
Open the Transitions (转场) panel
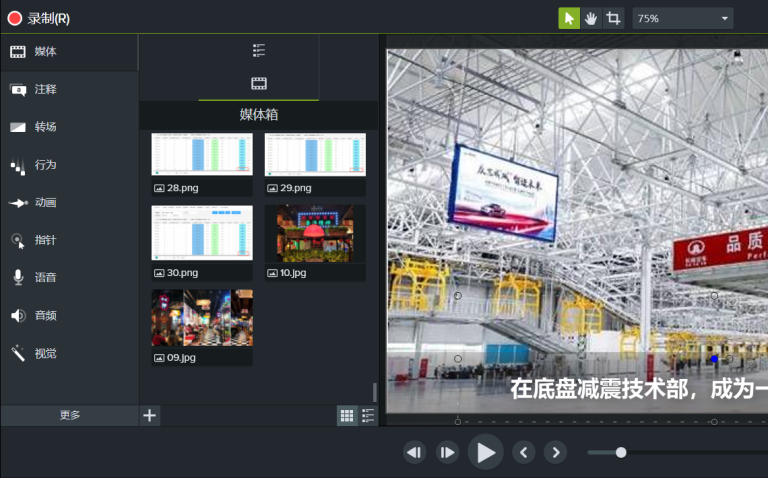click(x=68, y=127)
